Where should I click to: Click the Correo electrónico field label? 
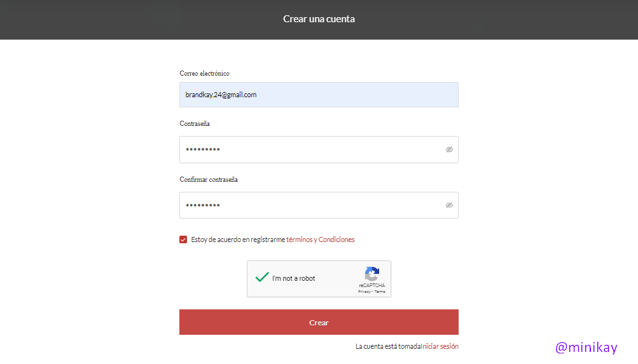204,74
